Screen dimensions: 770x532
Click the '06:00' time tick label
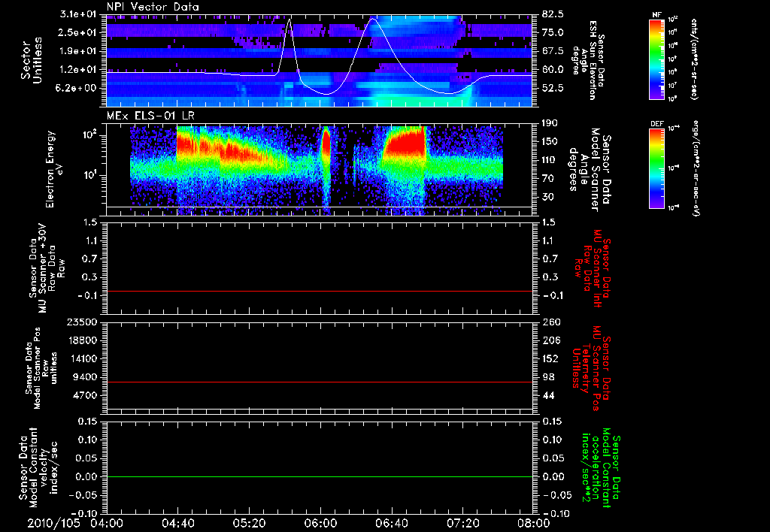tap(320, 523)
